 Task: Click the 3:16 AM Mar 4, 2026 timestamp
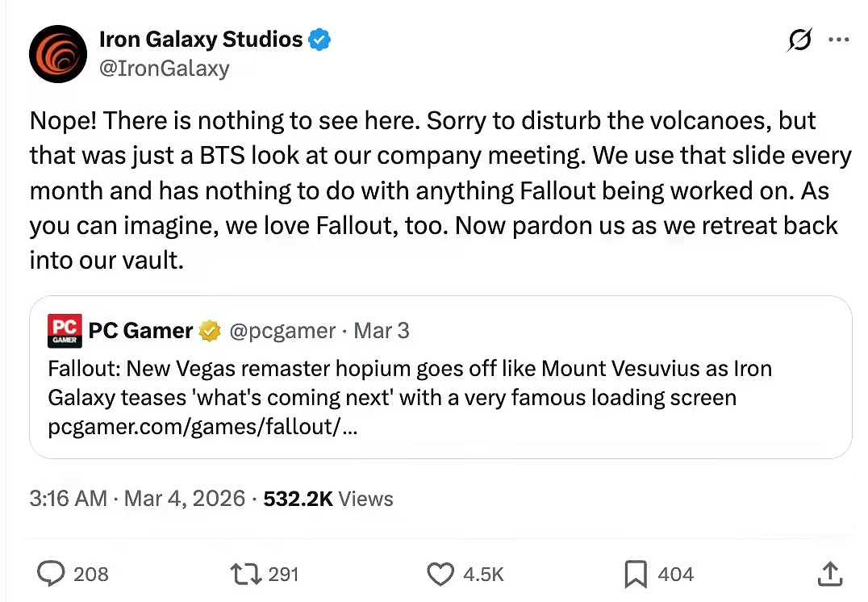(137, 499)
